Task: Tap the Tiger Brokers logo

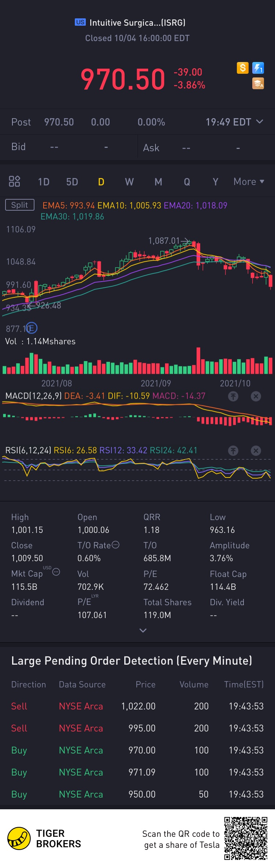Action: [44, 839]
